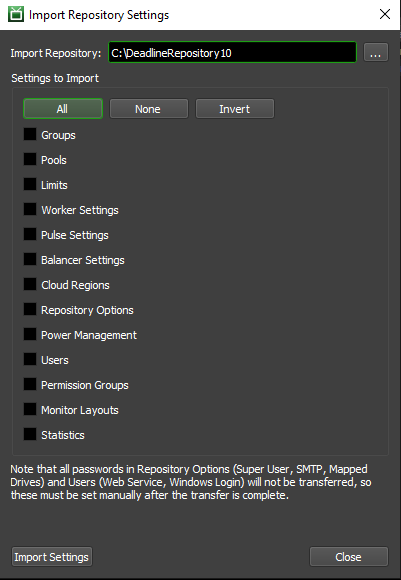The image size is (401, 580).
Task: Click the Import Repository label
Action: click(x=55, y=53)
